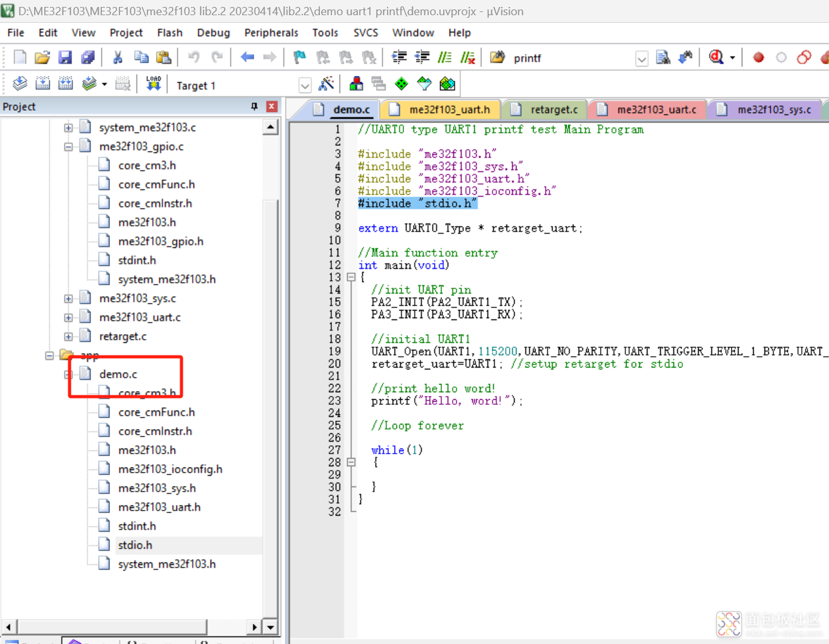Collapse the me32f103_gpio.c tree node
Screen dimensions: 829x644
(68, 147)
